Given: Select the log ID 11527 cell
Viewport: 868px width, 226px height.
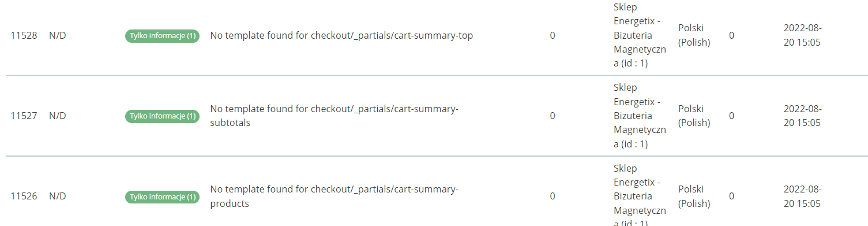Looking at the screenshot, I should tap(24, 116).
